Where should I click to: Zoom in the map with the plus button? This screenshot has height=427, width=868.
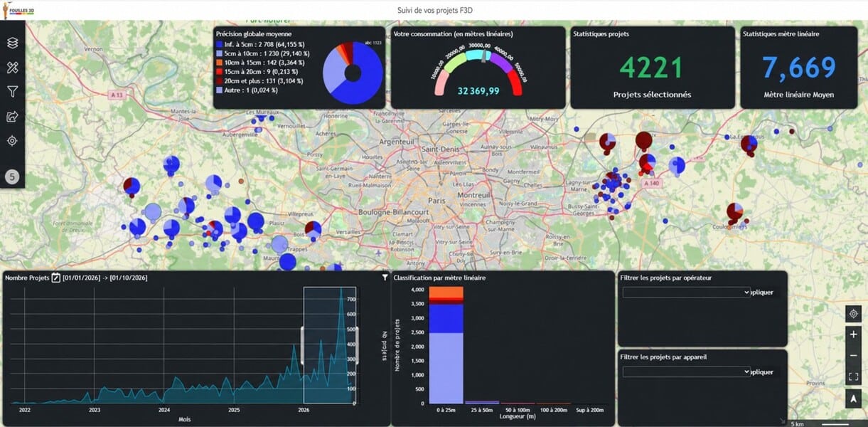pyautogui.click(x=854, y=334)
